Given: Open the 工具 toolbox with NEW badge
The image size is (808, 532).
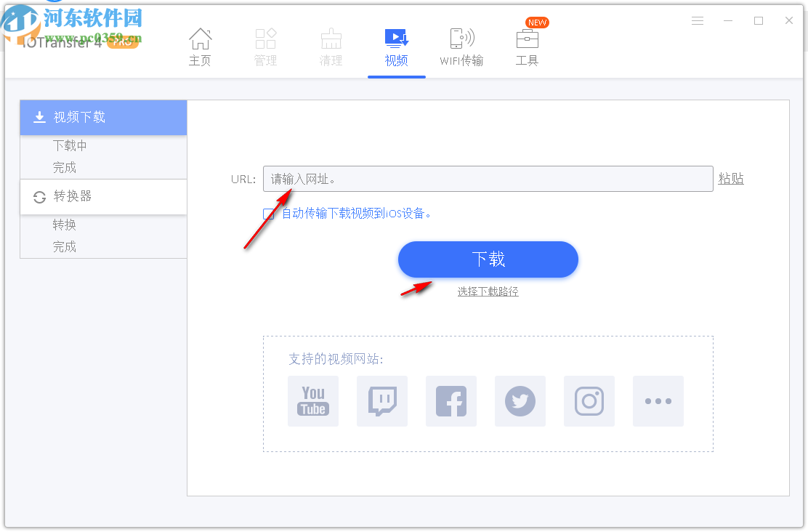Looking at the screenshot, I should pos(527,45).
